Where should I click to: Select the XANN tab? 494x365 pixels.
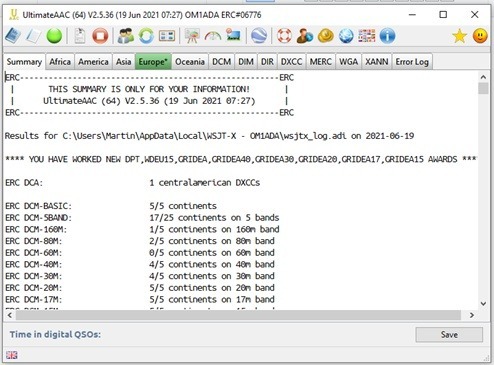pyautogui.click(x=376, y=62)
